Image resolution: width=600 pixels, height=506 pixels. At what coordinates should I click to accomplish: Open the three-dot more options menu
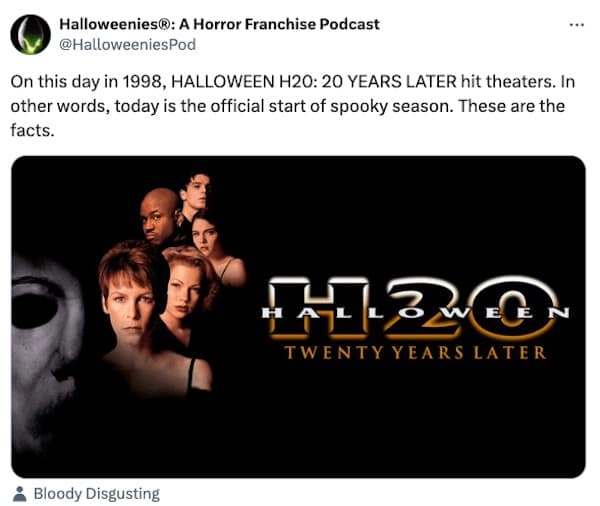[x=576, y=25]
